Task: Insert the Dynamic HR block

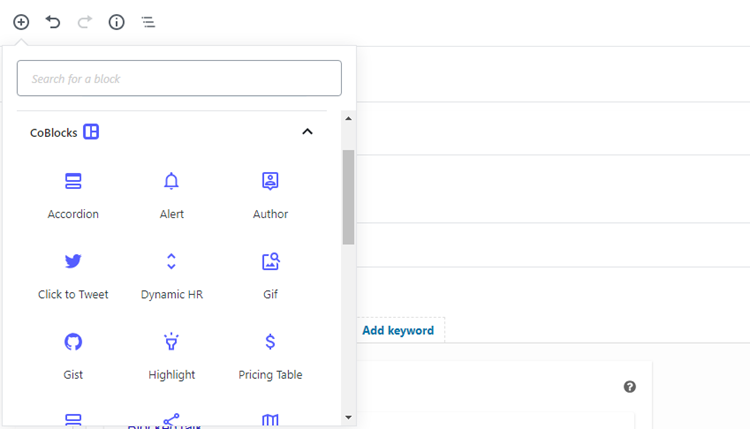Action: tap(171, 276)
